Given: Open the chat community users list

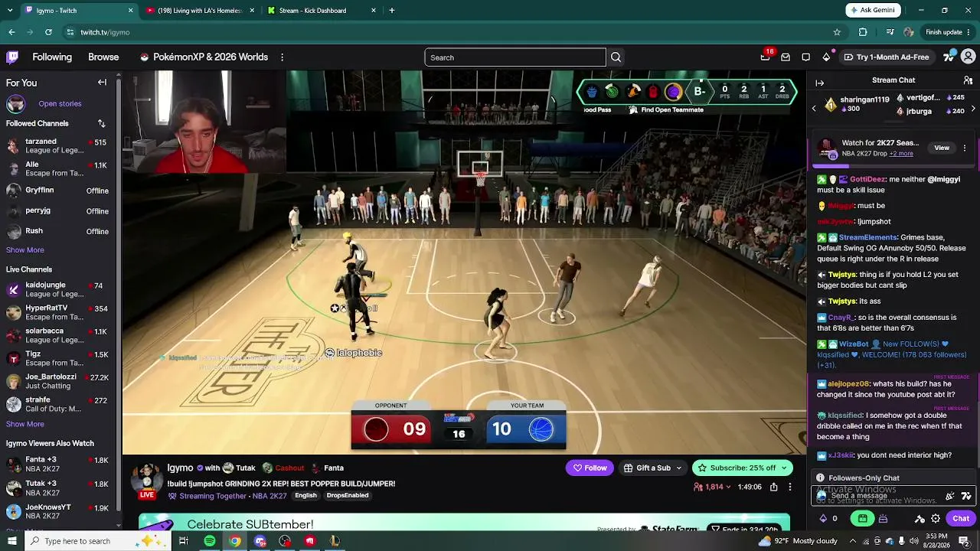Looking at the screenshot, I should 969,80.
